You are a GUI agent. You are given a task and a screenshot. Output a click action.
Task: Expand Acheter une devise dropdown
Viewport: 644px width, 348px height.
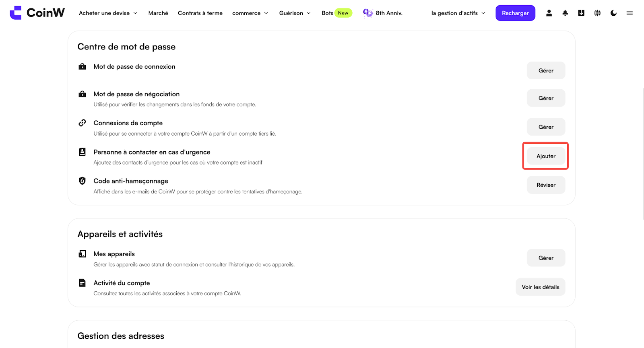(108, 13)
